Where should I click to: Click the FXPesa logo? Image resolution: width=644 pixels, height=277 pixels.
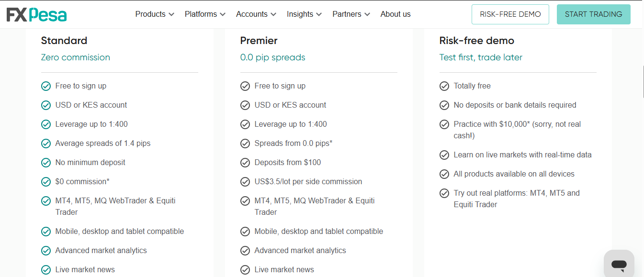coord(36,15)
